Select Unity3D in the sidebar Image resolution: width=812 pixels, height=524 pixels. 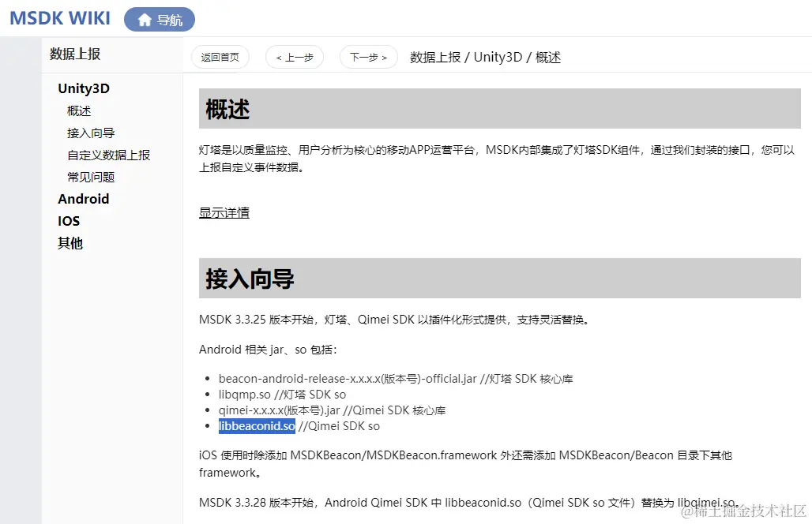point(84,88)
